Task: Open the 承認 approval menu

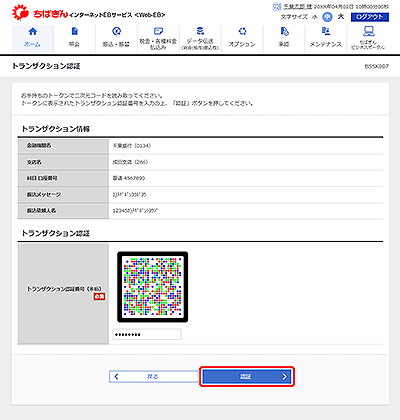Action: (x=284, y=39)
